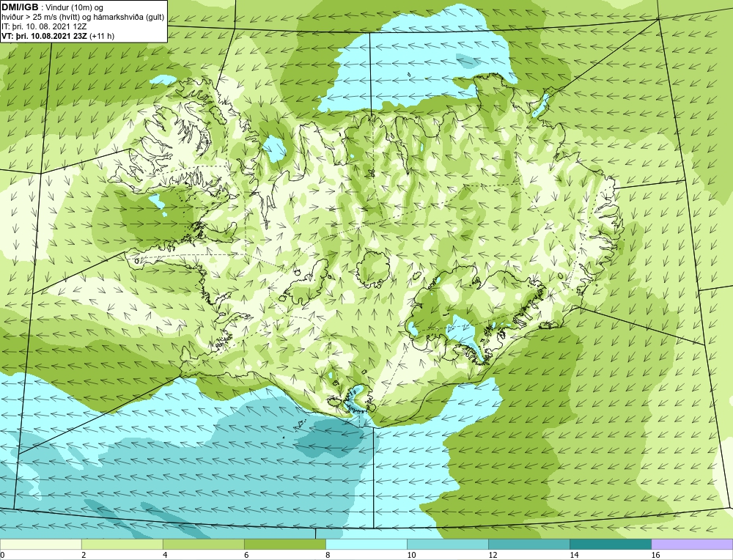Select the 8–10 m/s light cyan legend swatch
The image size is (733, 560).
pyautogui.click(x=366, y=544)
